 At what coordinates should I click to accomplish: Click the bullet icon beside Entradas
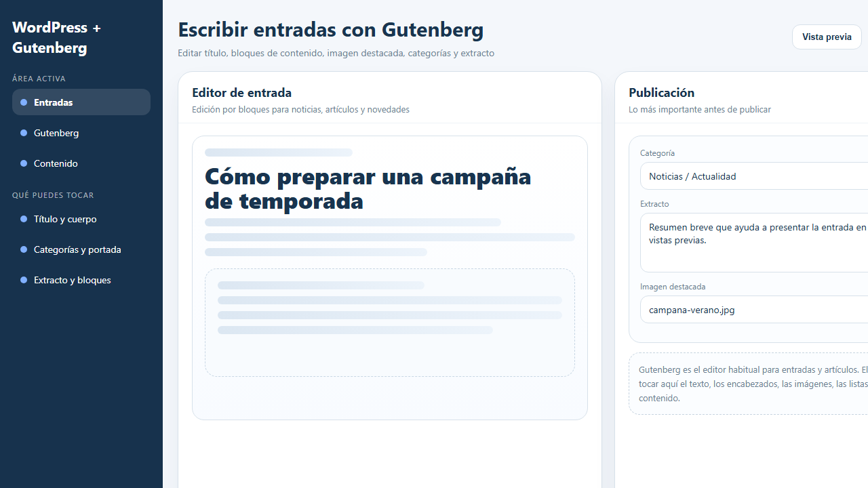coord(24,102)
